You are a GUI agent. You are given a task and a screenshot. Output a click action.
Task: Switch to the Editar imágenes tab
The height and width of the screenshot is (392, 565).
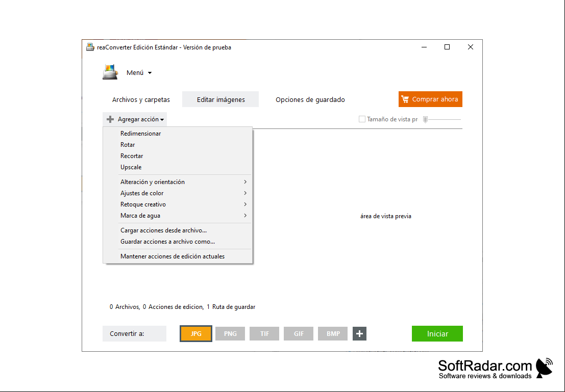coord(220,100)
